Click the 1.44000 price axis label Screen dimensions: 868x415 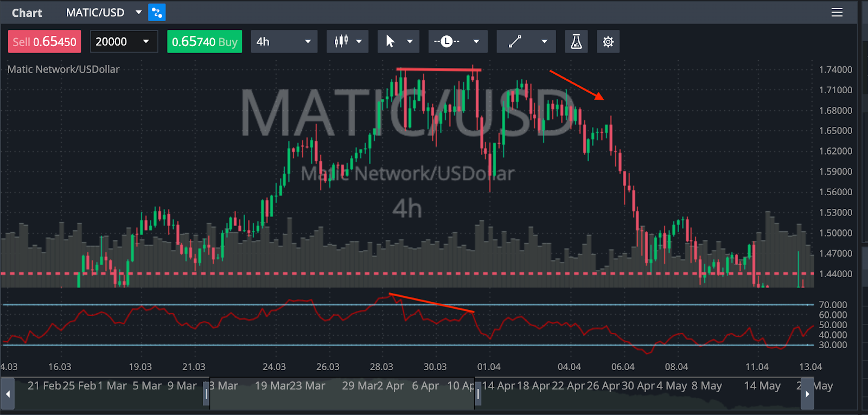point(835,274)
